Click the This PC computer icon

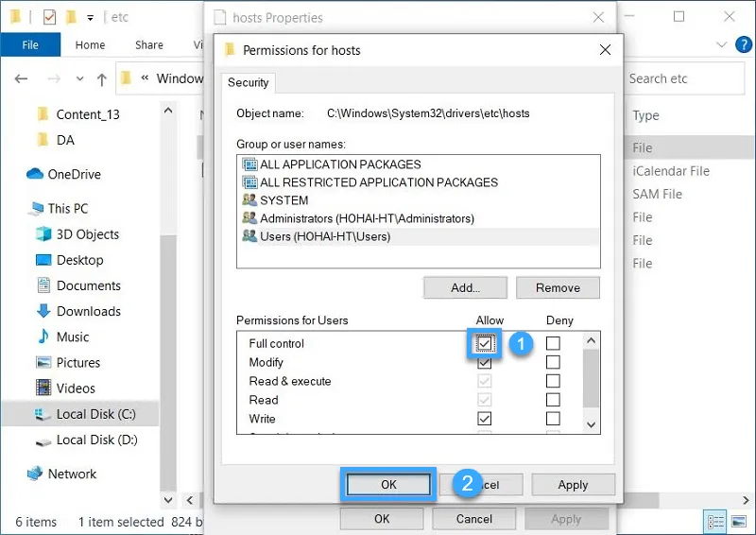[x=35, y=208]
